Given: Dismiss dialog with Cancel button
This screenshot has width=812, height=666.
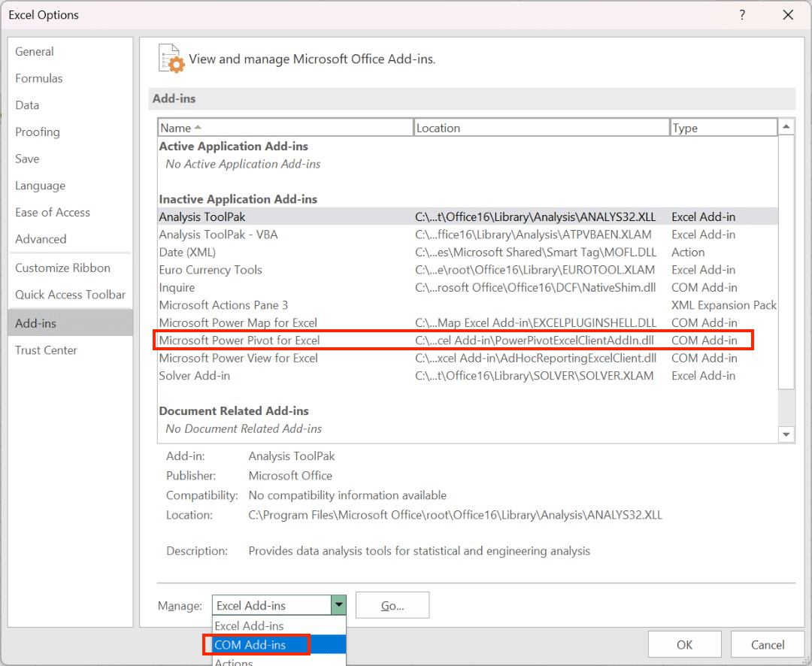Looking at the screenshot, I should pyautogui.click(x=768, y=644).
